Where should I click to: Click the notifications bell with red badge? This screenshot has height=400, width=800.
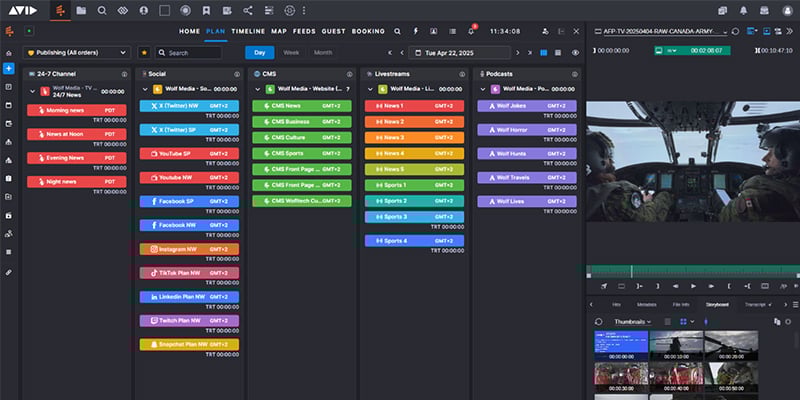[x=471, y=31]
